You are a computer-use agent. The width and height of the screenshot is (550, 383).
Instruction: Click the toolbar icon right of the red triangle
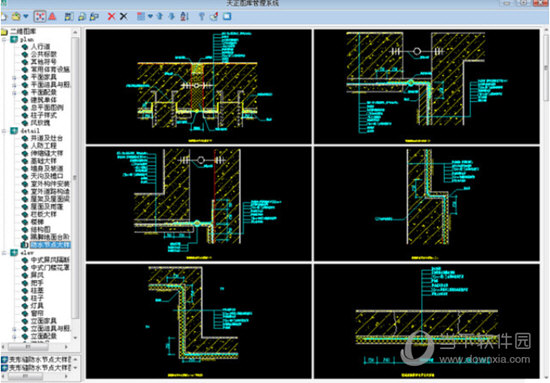click(69, 16)
